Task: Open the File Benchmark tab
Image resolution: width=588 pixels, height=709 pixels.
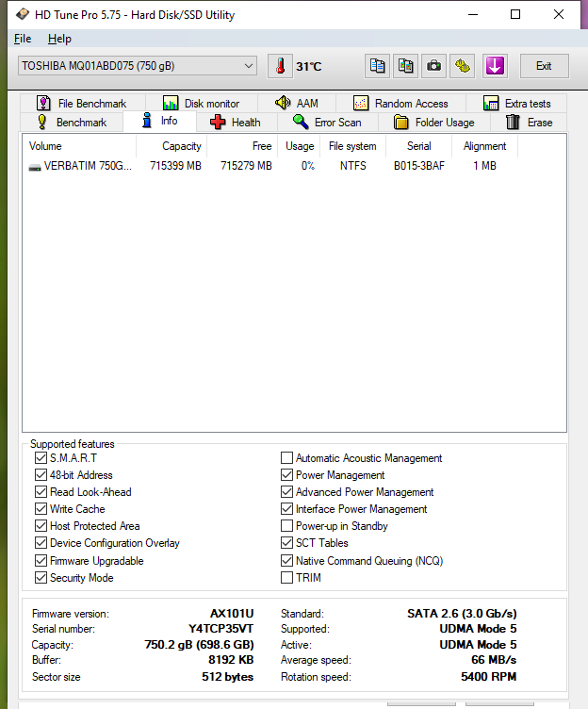Action: (82, 103)
